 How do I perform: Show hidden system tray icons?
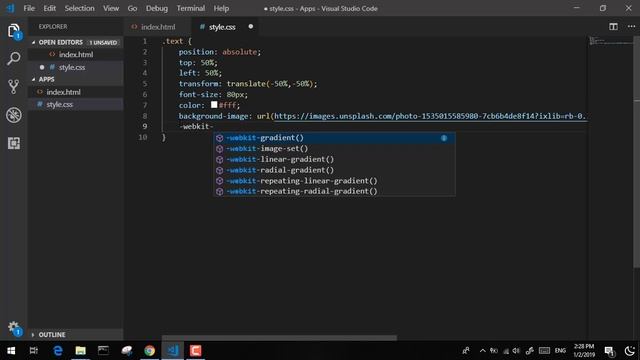[x=482, y=351]
